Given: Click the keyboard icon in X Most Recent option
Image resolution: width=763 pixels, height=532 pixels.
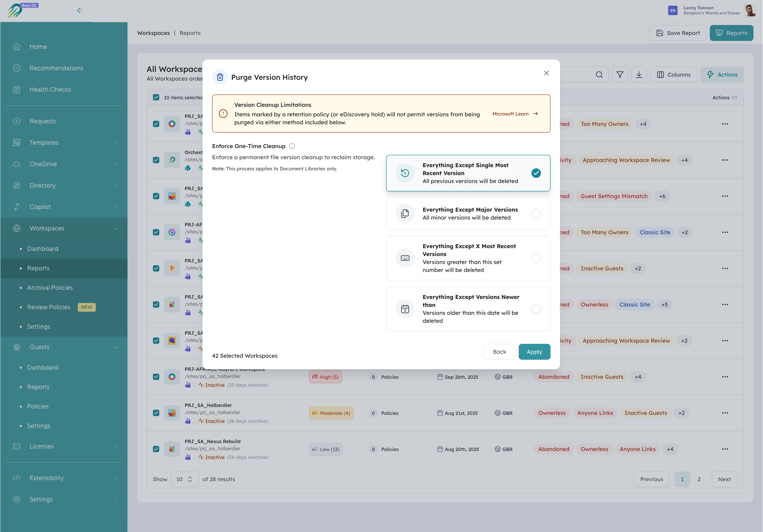Looking at the screenshot, I should pos(405,258).
